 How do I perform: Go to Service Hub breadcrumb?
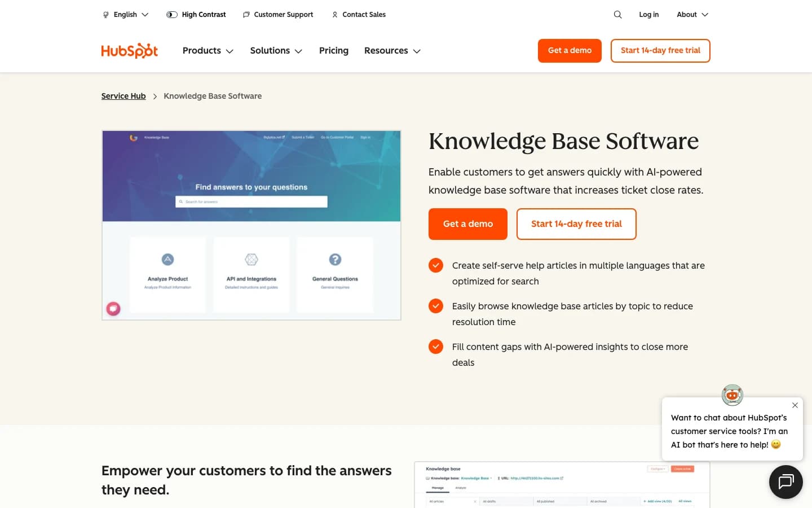coord(123,96)
